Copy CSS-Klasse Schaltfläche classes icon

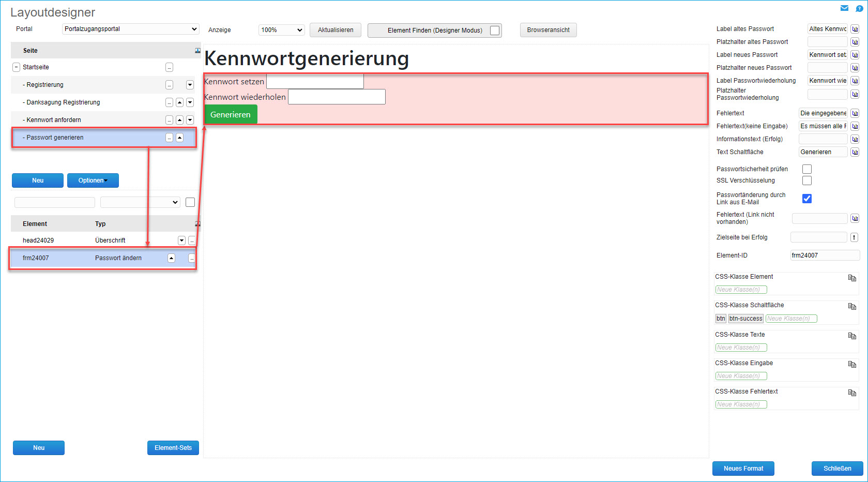[852, 306]
